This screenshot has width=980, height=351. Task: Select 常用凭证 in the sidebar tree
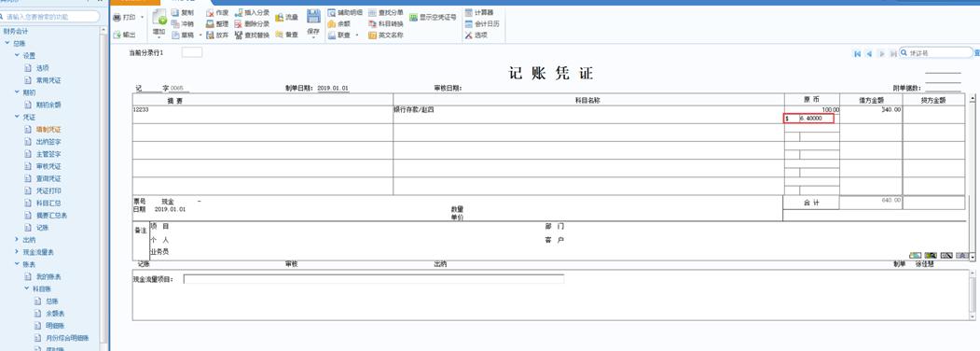point(48,80)
